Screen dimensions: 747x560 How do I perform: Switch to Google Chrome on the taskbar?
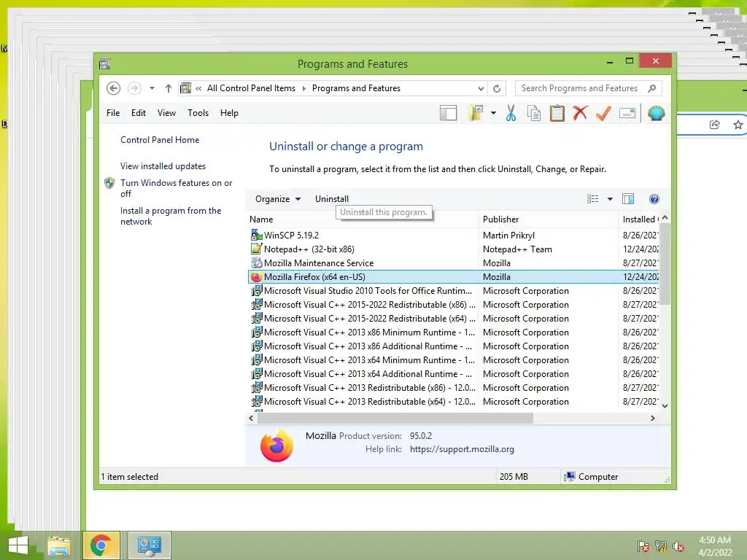101,545
